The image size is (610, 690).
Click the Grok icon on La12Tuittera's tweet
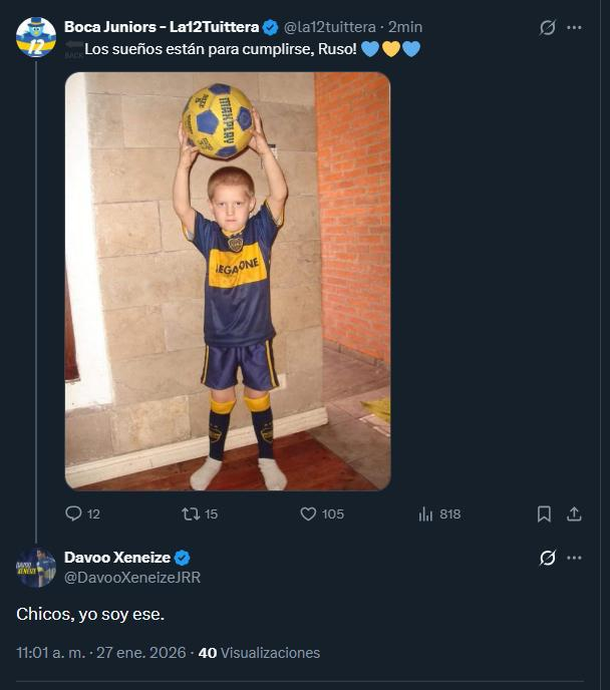(x=547, y=28)
